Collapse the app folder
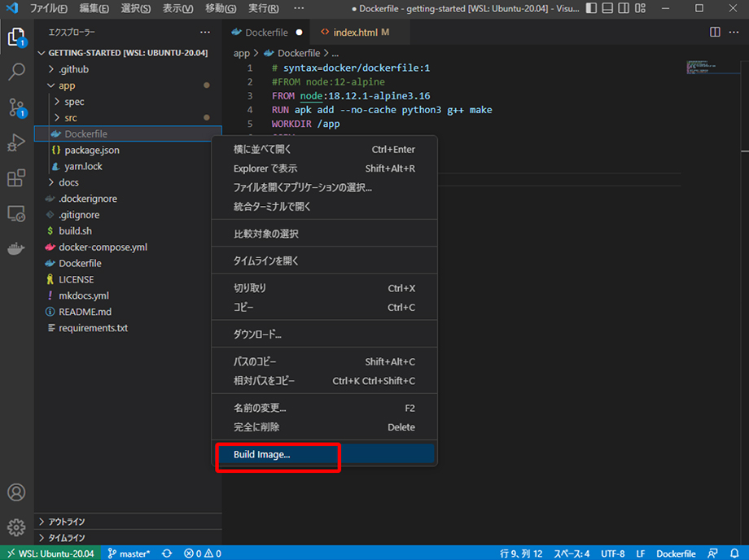749x560 pixels. coord(128,85)
